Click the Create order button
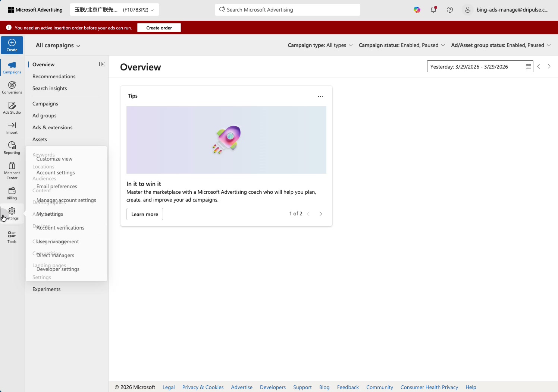This screenshot has width=558, height=392. pos(159,28)
